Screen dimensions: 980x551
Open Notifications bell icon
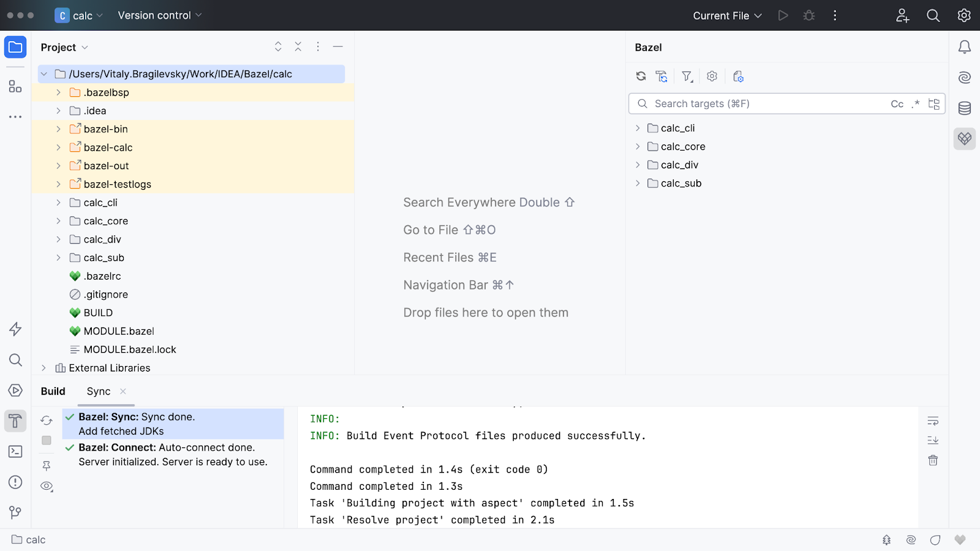click(965, 47)
